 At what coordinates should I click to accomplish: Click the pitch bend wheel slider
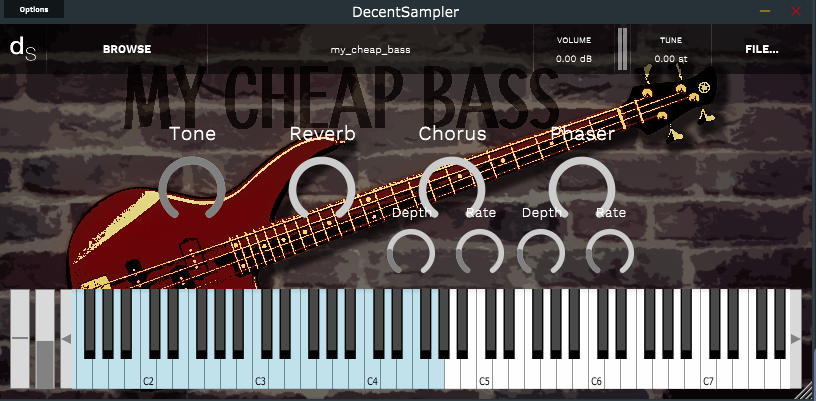[20, 339]
